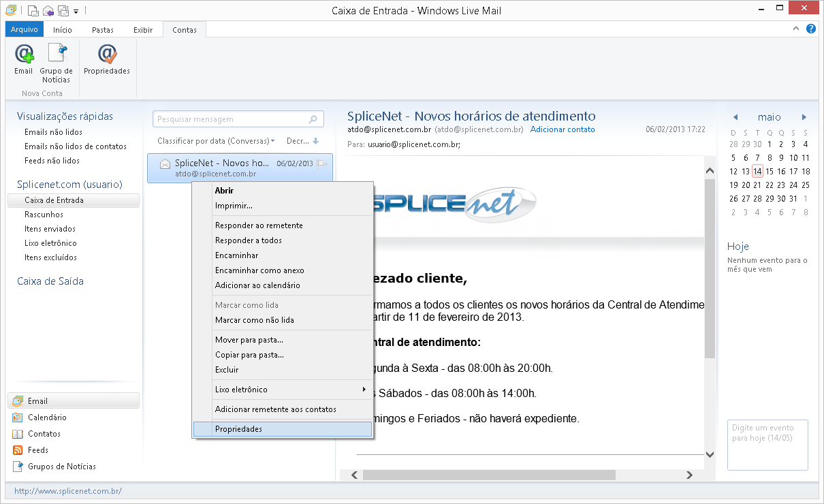The width and height of the screenshot is (824, 504).
Task: Select day 14 in the maio calendar
Action: [757, 172]
